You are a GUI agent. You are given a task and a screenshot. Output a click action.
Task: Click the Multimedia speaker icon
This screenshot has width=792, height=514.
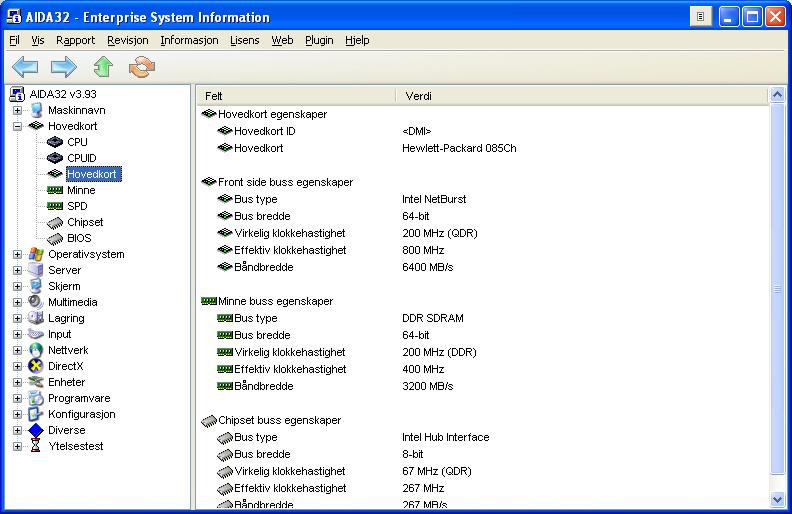36,302
